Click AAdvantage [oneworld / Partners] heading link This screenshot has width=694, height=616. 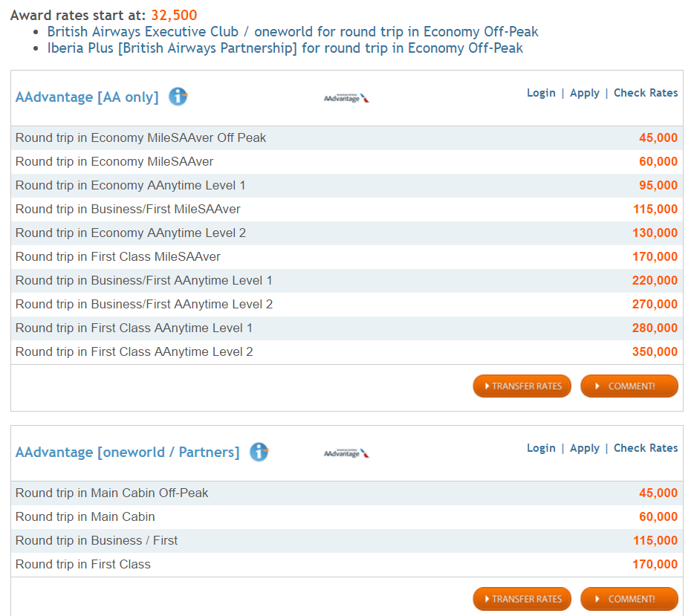click(x=127, y=453)
